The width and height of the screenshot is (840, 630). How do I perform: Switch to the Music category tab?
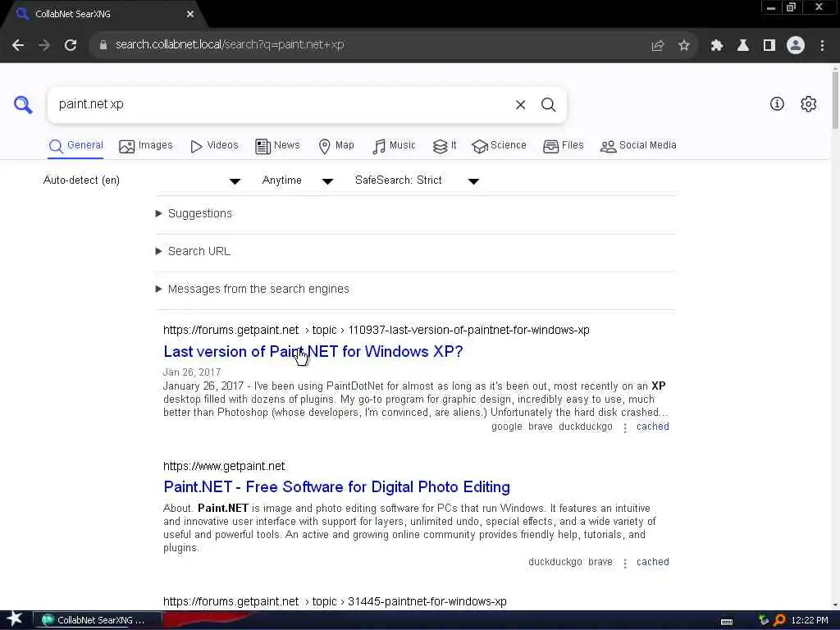click(x=394, y=146)
